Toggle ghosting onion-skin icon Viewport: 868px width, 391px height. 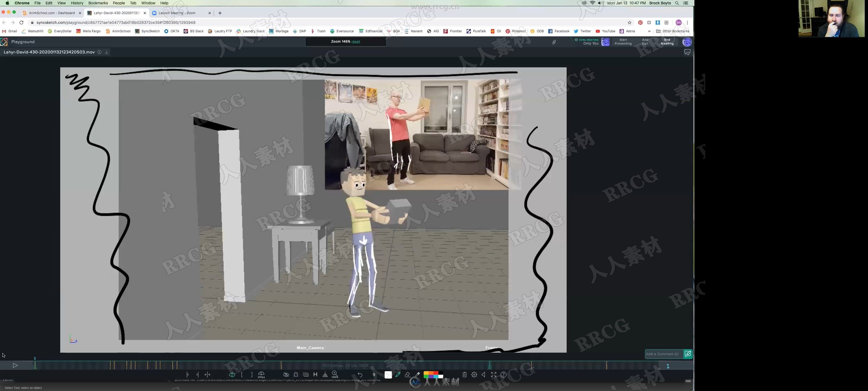tap(296, 374)
